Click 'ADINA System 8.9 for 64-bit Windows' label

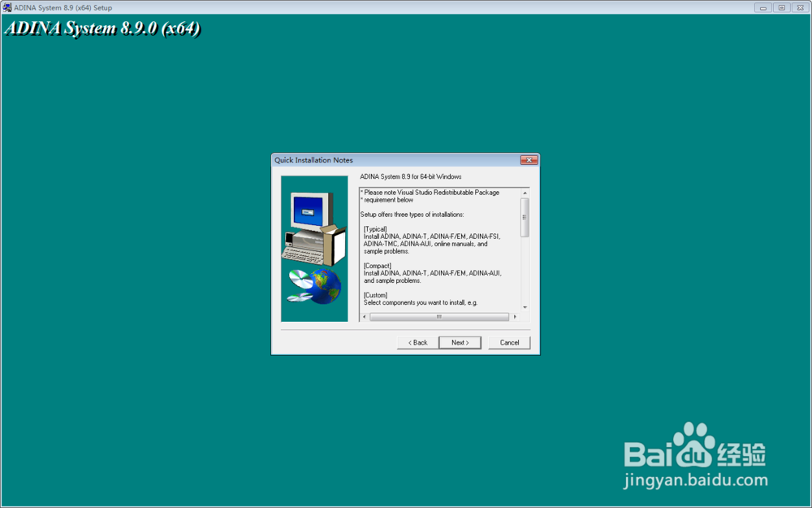coord(411,176)
